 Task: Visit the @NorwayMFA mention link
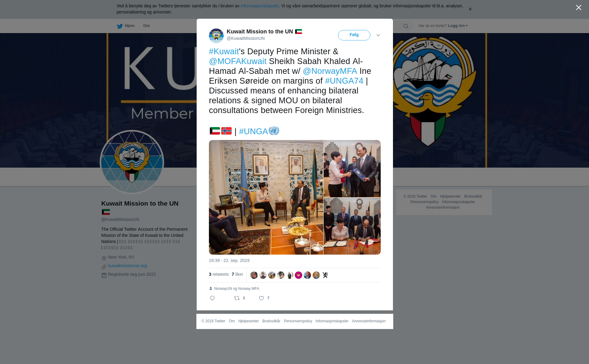click(x=330, y=71)
